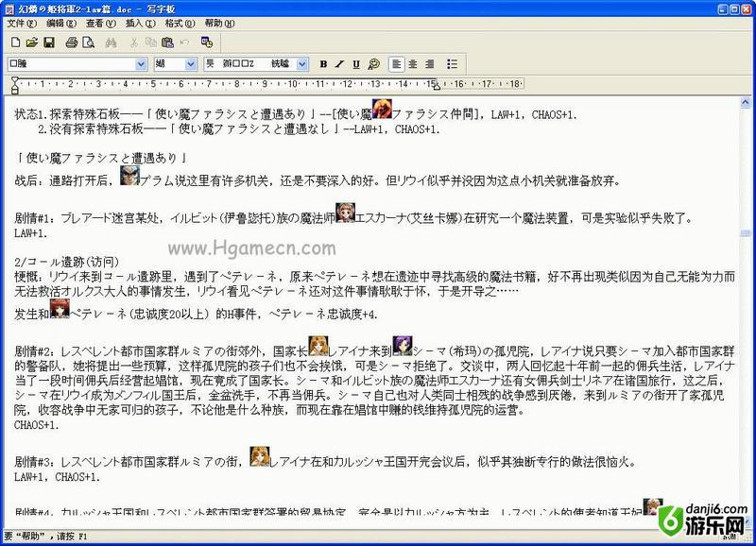Open the text color palette button
756x546 pixels.
[374, 64]
